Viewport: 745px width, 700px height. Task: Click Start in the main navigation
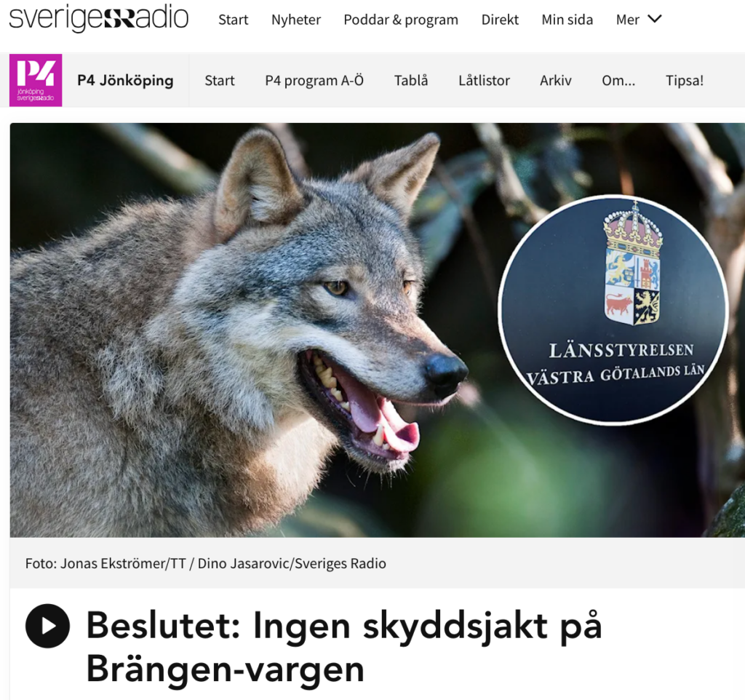point(234,20)
